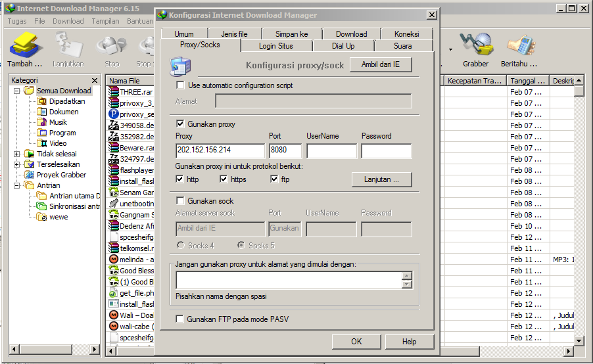Select the Socks 4 radio button
Screen dimensions: 593x364
click(181, 245)
